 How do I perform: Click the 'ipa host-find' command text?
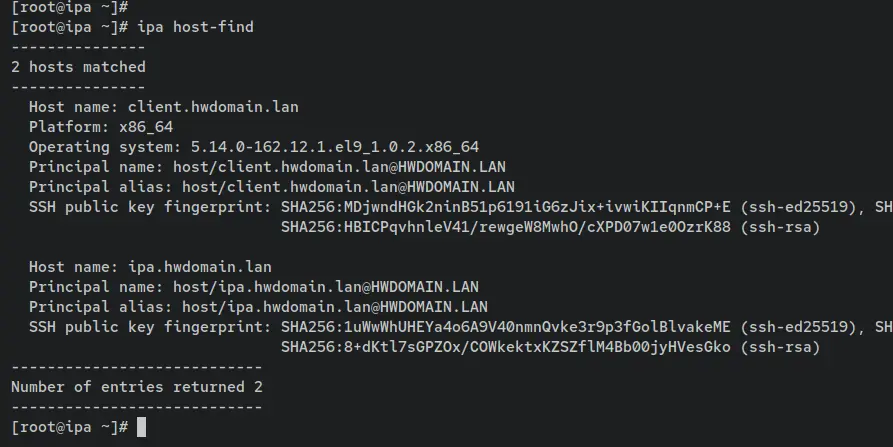[195, 27]
